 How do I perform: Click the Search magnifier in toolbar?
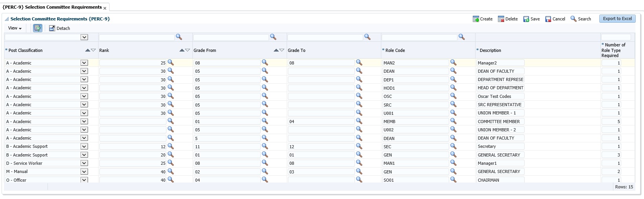click(573, 19)
